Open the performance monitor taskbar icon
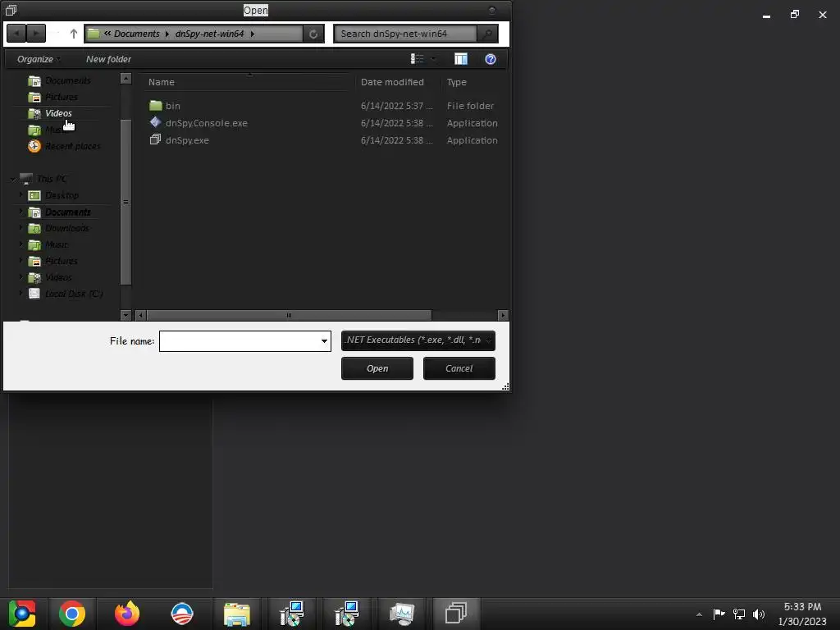The height and width of the screenshot is (630, 840). click(x=401, y=614)
